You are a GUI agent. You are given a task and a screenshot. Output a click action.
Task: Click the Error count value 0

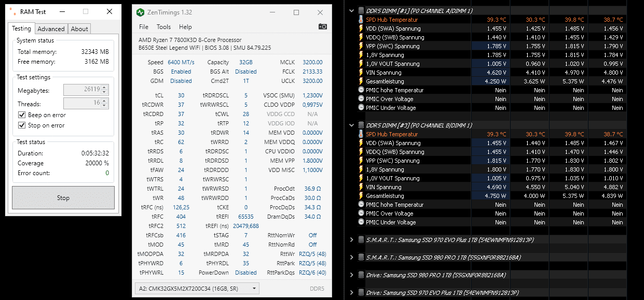pos(107,173)
